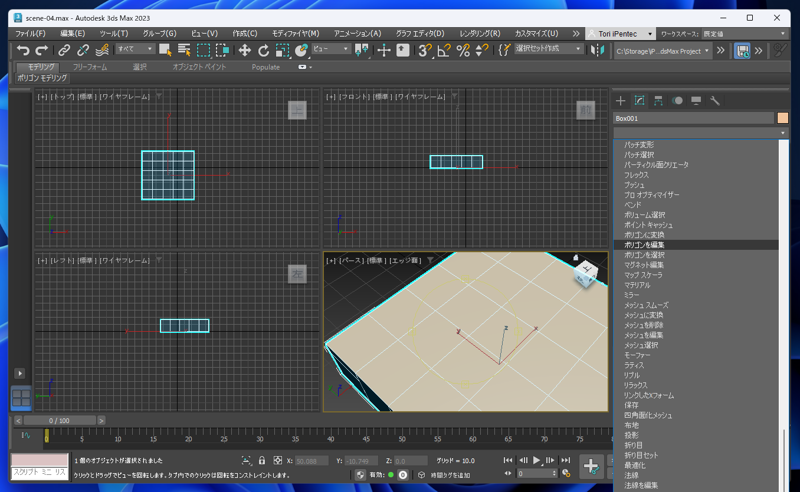
Task: Switch to the フリーフォーム ribbon tab
Action: tap(90, 67)
